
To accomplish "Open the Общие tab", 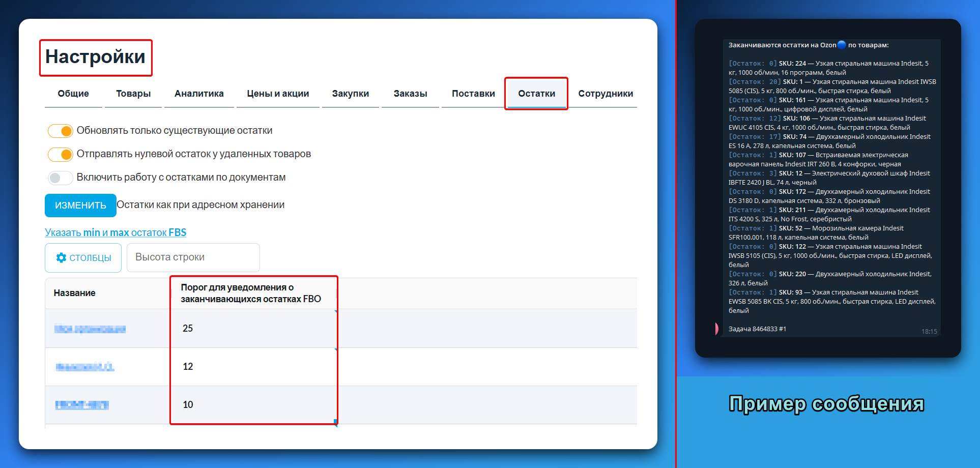I will [x=73, y=94].
